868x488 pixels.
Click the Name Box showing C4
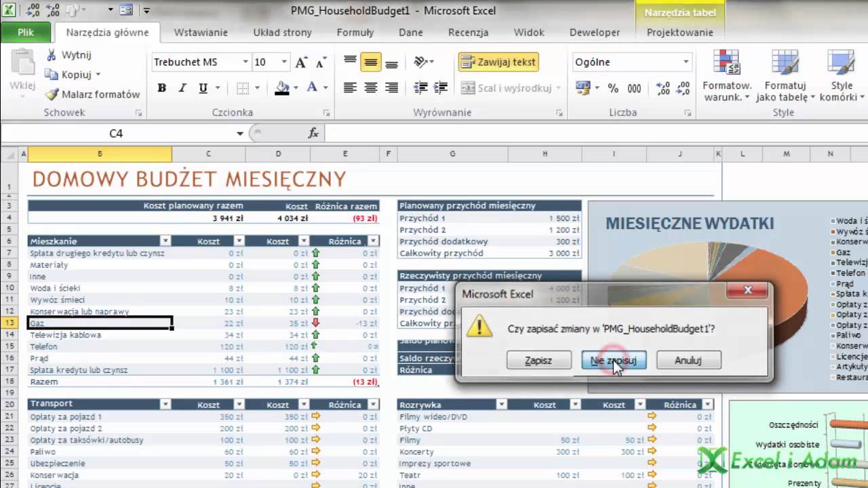[x=116, y=134]
